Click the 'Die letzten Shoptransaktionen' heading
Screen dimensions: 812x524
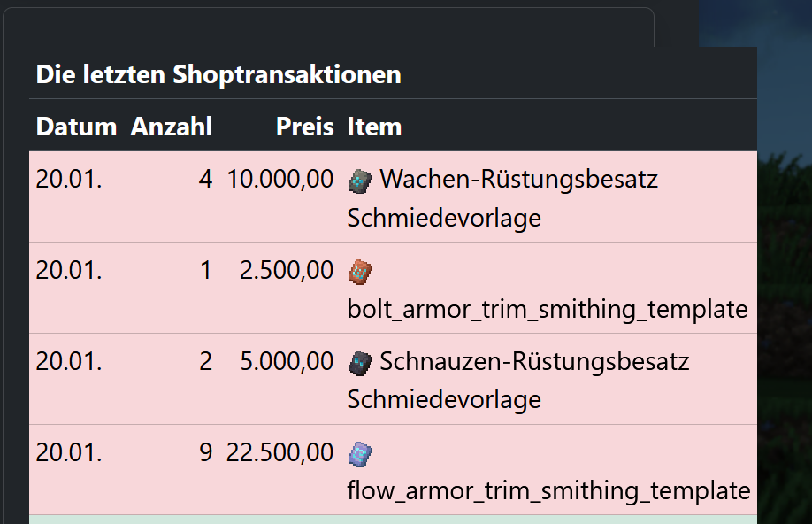218,74
